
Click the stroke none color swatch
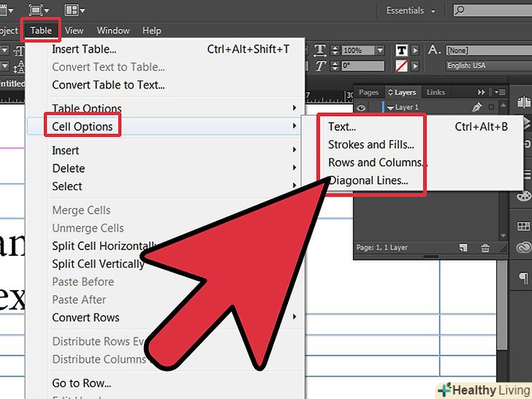click(x=401, y=66)
